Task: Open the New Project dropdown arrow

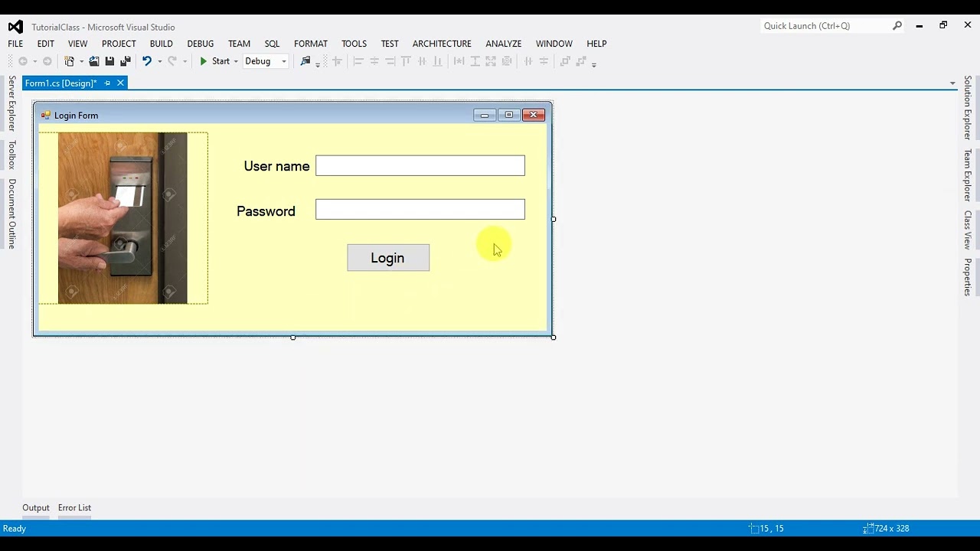Action: (81, 61)
